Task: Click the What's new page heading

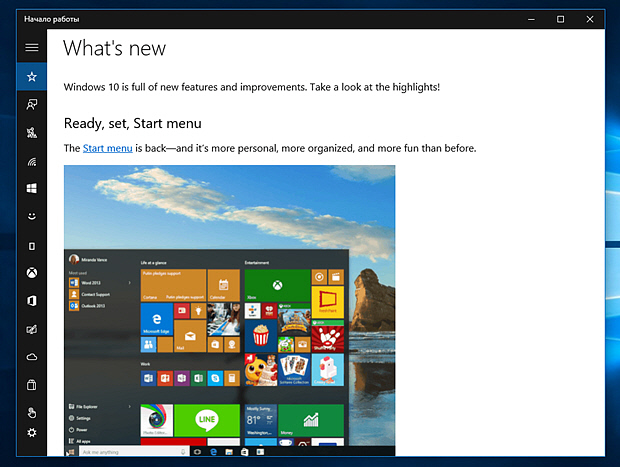Action: click(114, 48)
